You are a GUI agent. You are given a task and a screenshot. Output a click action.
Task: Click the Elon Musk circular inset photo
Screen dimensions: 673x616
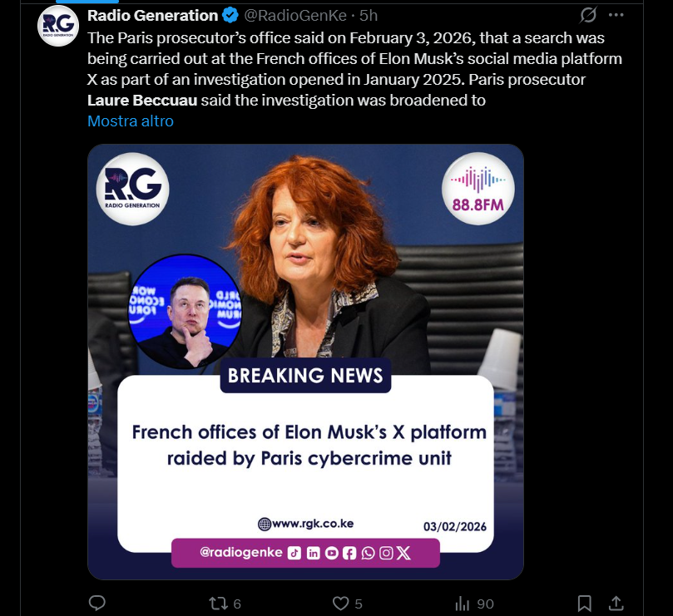tap(185, 312)
